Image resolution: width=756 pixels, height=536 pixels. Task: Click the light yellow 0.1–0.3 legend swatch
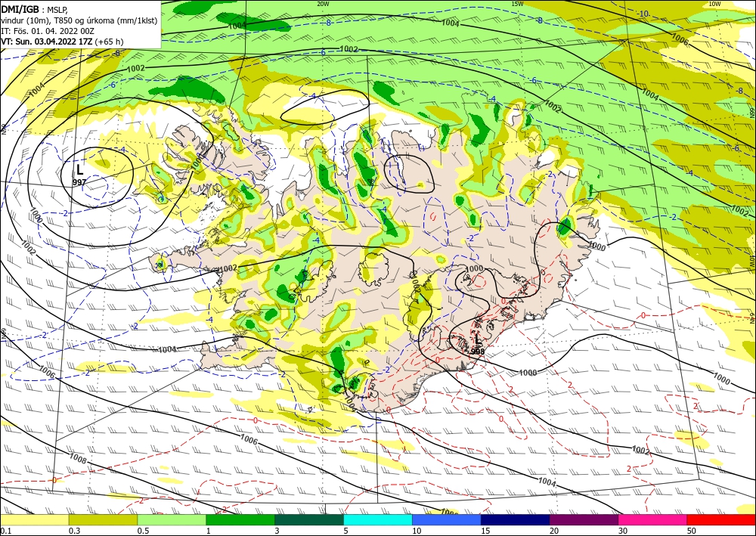(34, 519)
